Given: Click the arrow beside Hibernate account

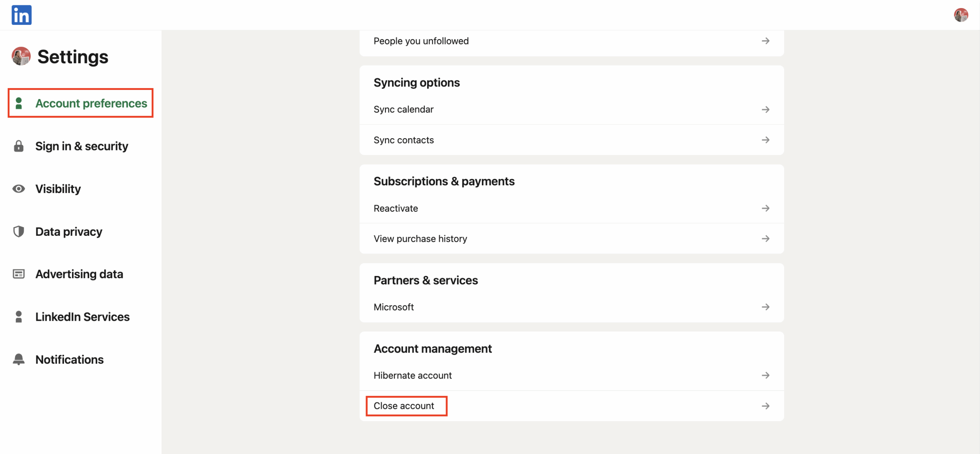Looking at the screenshot, I should coord(765,376).
